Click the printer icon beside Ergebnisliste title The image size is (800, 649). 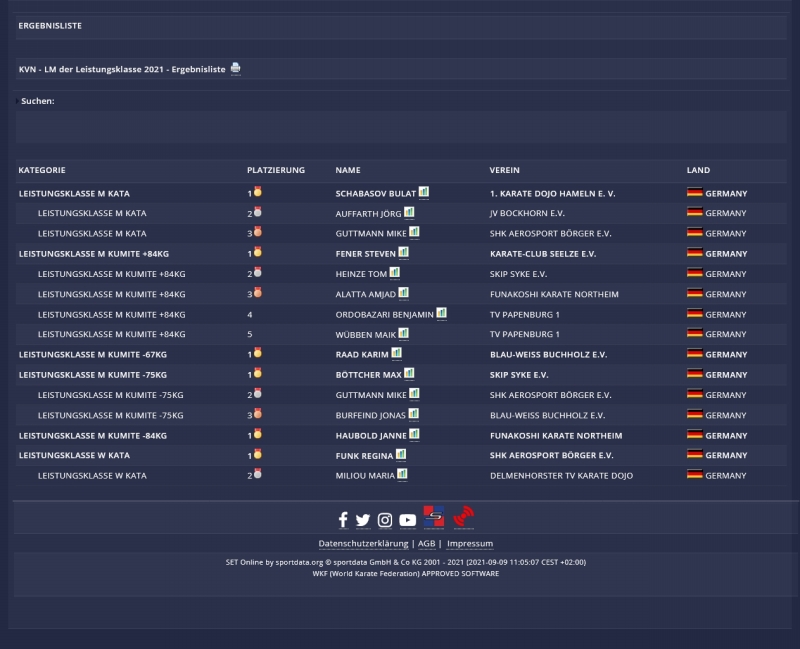(x=236, y=68)
